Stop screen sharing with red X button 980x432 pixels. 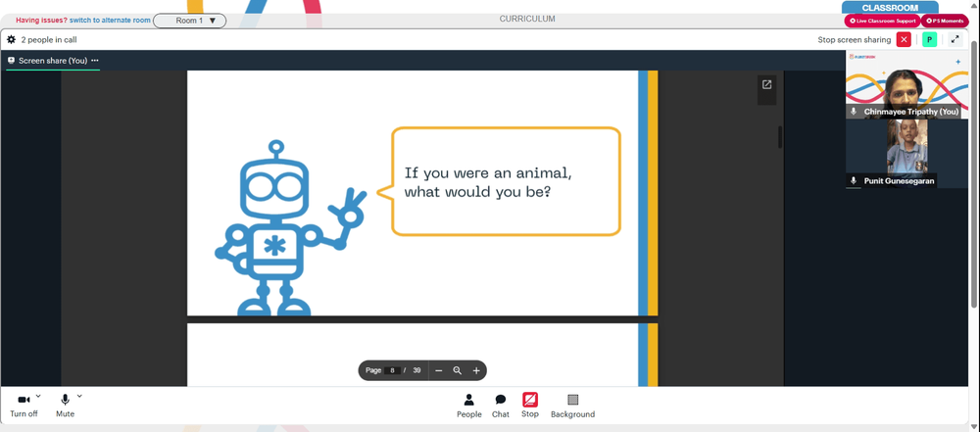(x=904, y=39)
